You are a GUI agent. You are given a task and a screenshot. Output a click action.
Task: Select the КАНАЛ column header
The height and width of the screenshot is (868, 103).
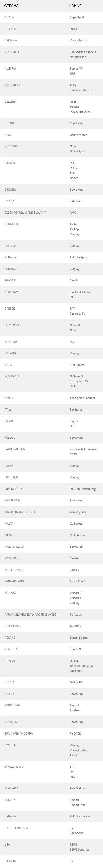75,6
